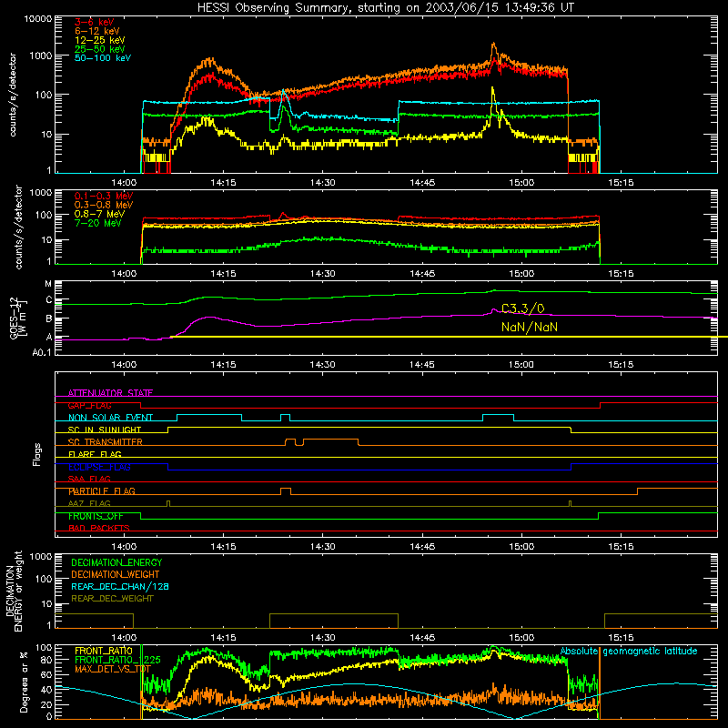Click the 'C3.3/0' flare class annotation
This screenshot has height=728, width=728.
click(x=522, y=308)
